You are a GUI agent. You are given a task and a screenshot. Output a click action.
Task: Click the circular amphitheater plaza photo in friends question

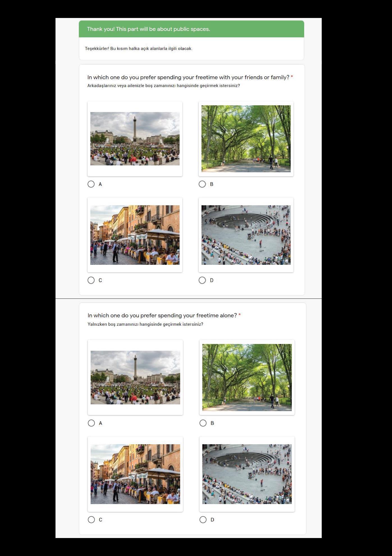point(246,235)
